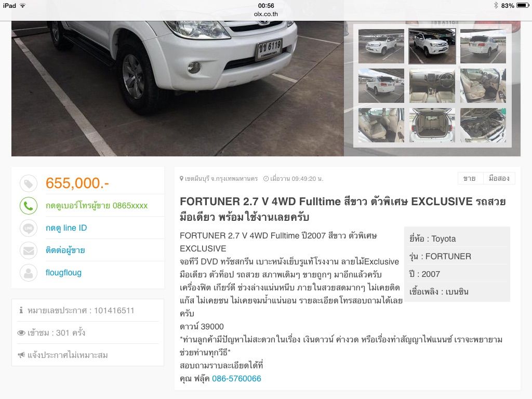The image size is (532, 399).
Task: Select the ขาย tag button
Action: (x=470, y=179)
